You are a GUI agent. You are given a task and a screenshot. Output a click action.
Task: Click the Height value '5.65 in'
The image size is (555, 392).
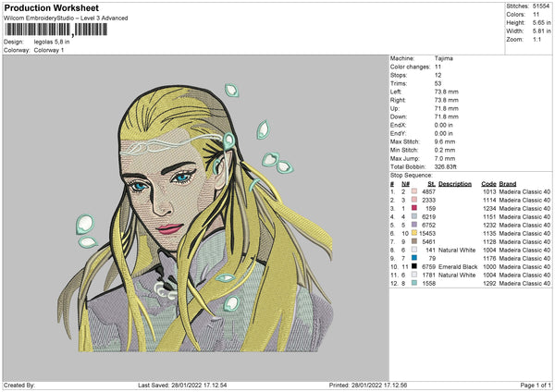click(x=541, y=22)
